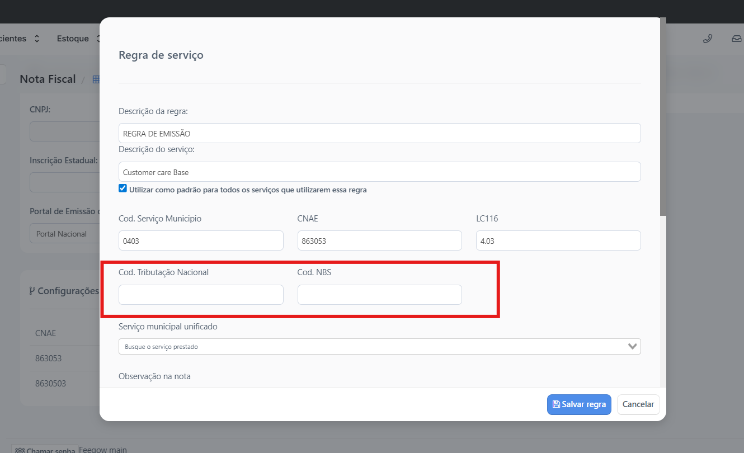
Task: Focus the Descrição da regra field
Action: (379, 133)
